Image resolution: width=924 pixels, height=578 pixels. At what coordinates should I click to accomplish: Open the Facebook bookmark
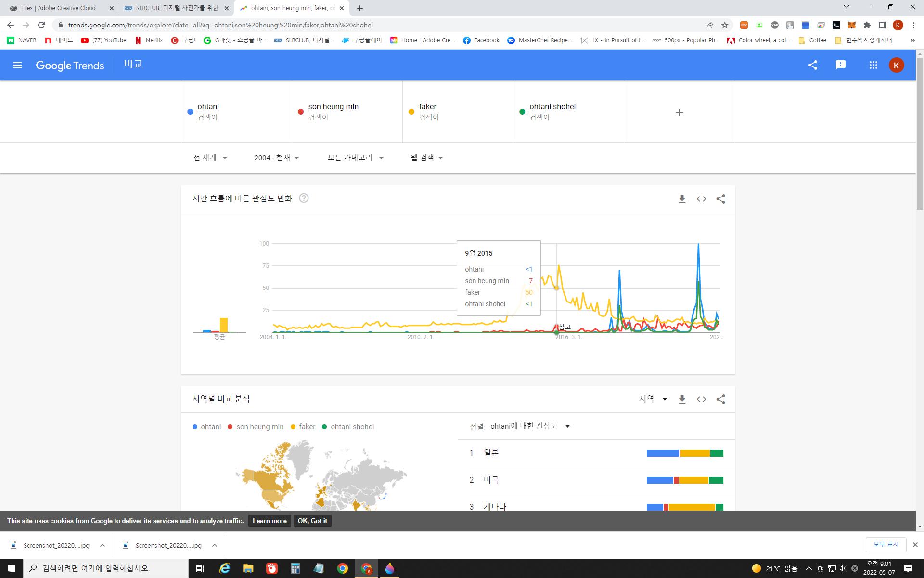point(481,40)
